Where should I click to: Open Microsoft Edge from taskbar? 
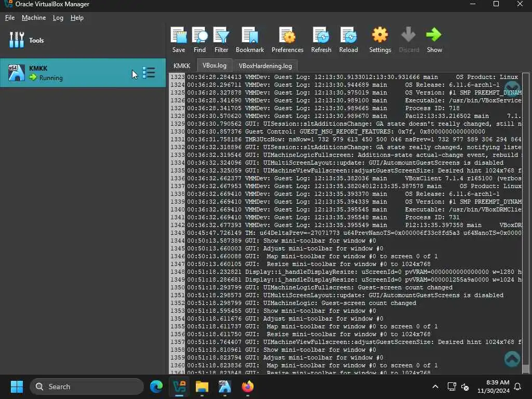point(156,387)
